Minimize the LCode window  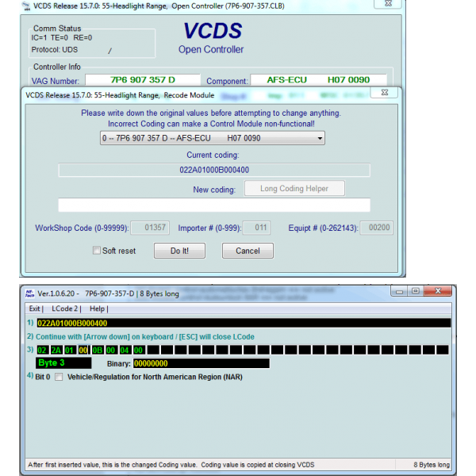[399, 291]
